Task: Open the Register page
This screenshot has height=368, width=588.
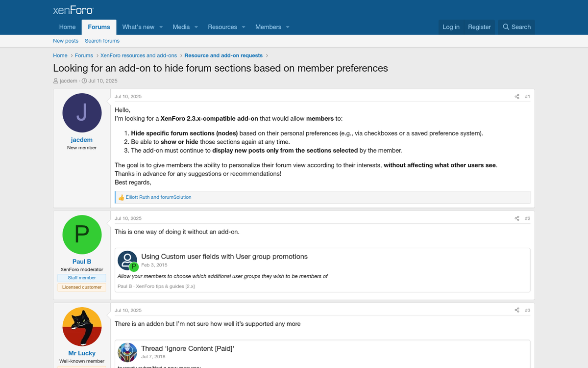Action: (x=479, y=27)
